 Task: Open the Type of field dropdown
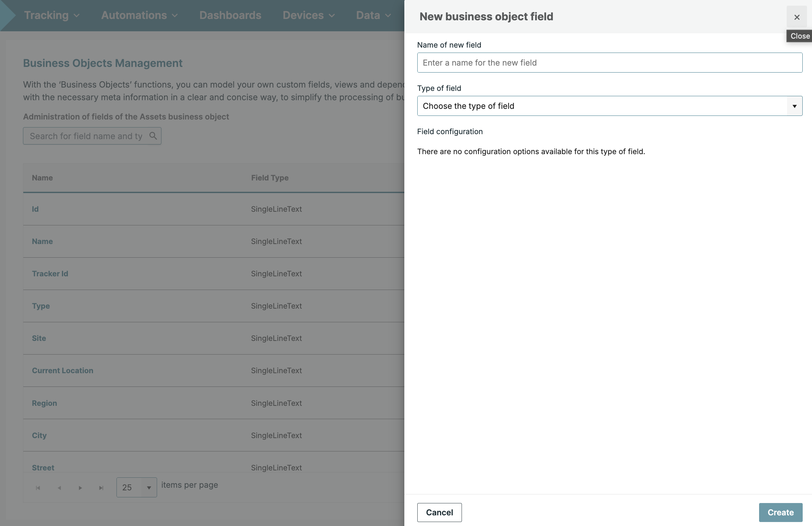point(609,106)
